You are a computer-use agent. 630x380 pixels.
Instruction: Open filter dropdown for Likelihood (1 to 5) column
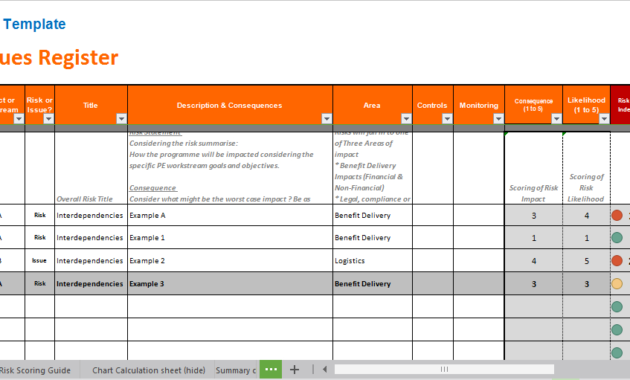pos(604,118)
